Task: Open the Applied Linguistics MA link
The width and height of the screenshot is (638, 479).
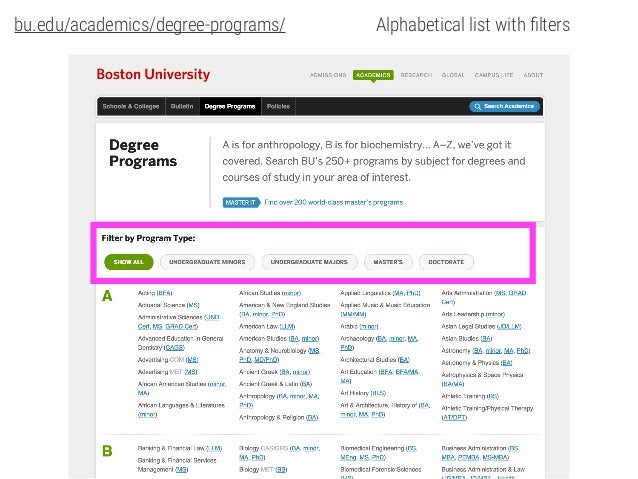Action: click(x=399, y=293)
